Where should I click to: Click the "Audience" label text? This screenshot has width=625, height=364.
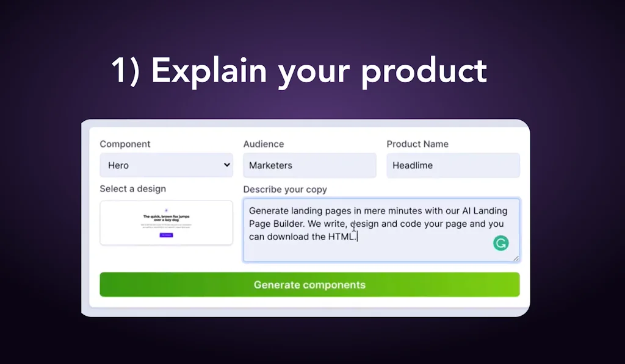pos(264,144)
